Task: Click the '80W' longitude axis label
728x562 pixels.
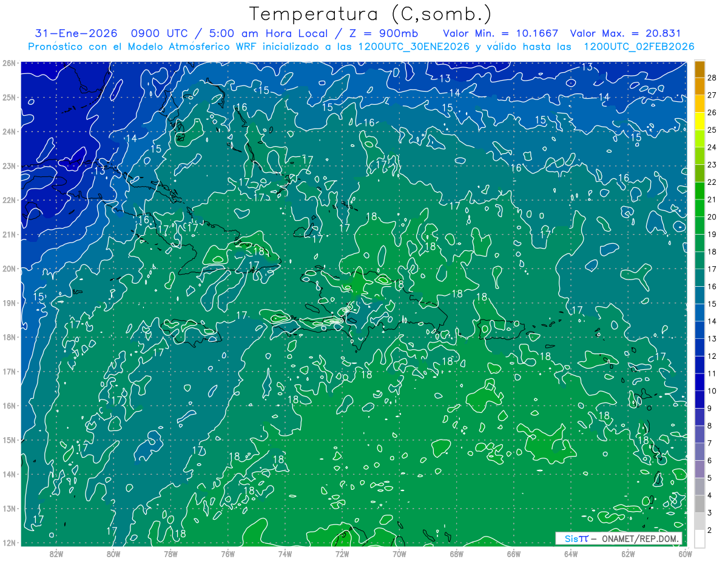Action: [113, 554]
